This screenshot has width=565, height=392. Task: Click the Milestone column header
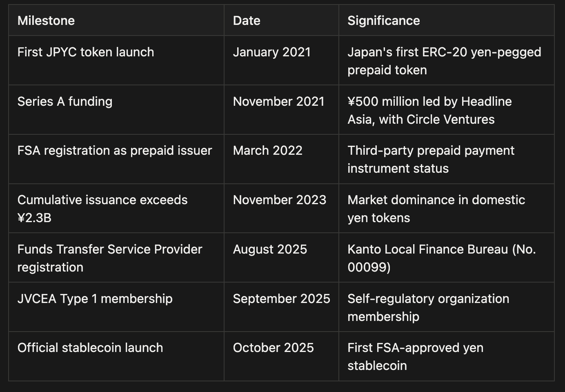click(46, 21)
